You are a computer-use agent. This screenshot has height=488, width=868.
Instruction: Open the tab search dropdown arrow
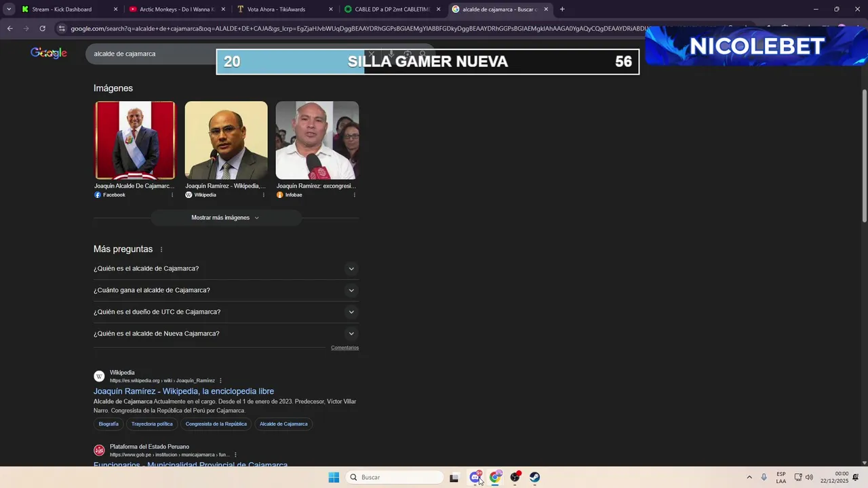pyautogui.click(x=9, y=9)
